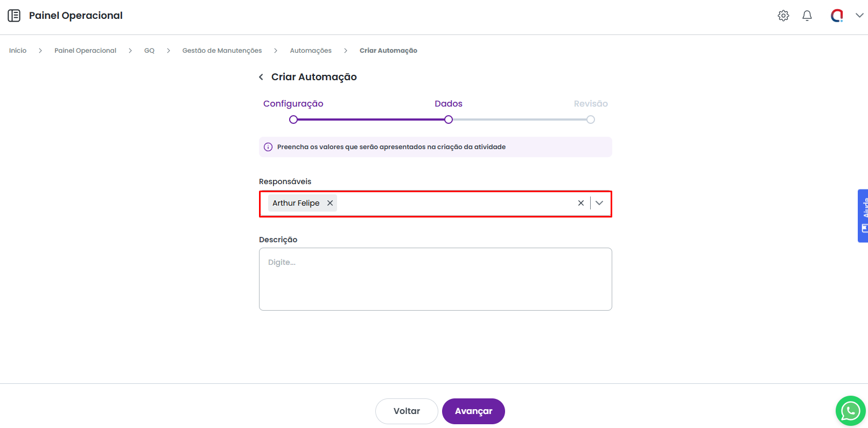Remove Arthur Felipe tag from Responsáveis

(x=330, y=203)
